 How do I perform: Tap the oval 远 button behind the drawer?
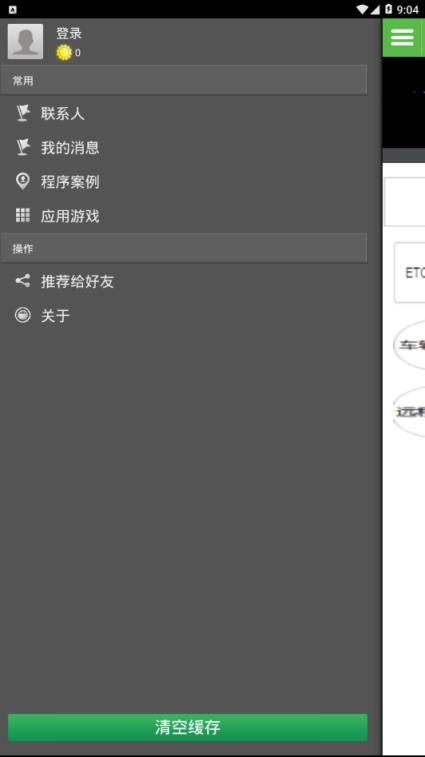click(x=409, y=412)
